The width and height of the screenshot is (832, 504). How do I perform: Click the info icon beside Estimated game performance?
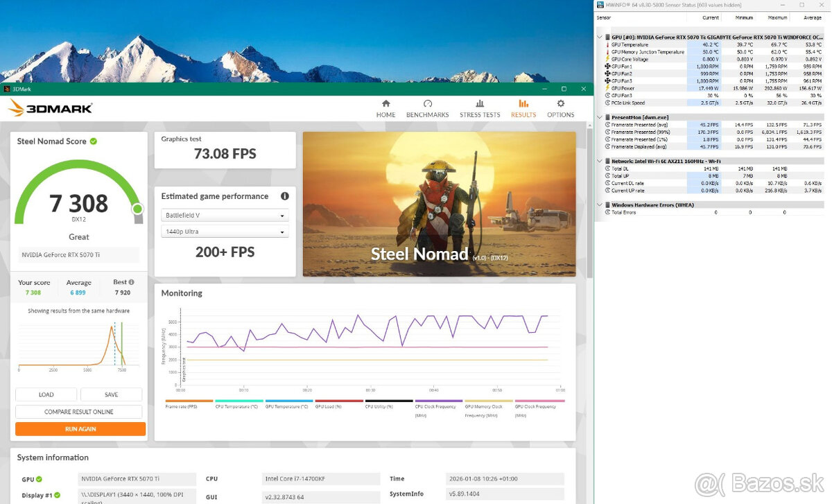click(284, 196)
